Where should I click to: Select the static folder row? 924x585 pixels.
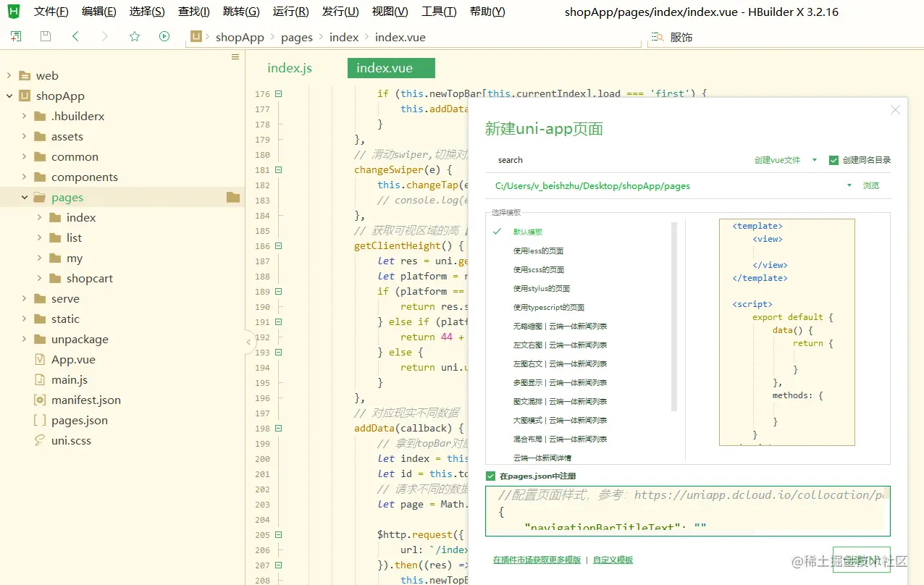(122, 319)
